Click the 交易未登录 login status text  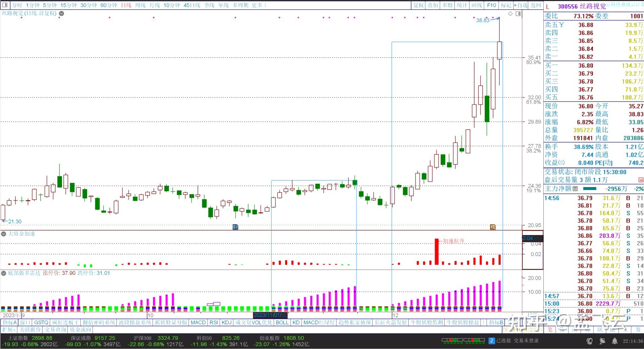pos(526,341)
